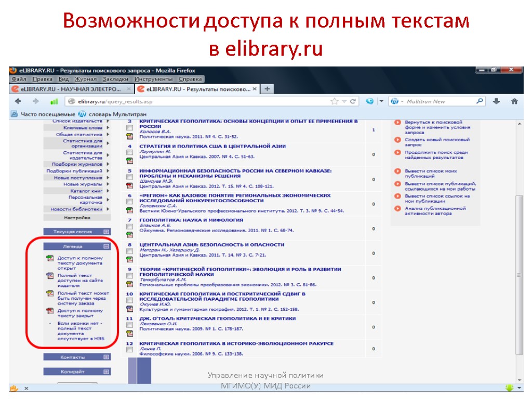The height and width of the screenshot is (399, 532).
Task: Open full text icon for Теории «критической геополитики»
Action: [129, 284]
